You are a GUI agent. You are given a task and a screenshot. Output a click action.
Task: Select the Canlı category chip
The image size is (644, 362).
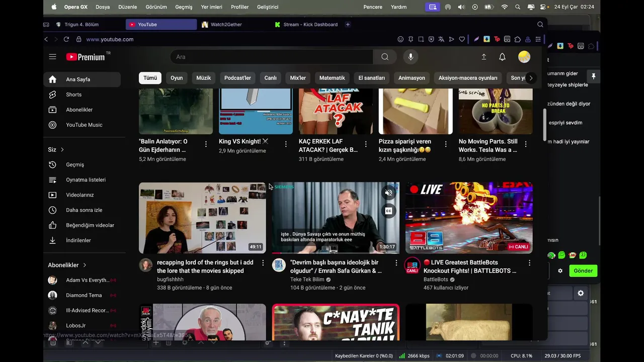click(x=271, y=78)
